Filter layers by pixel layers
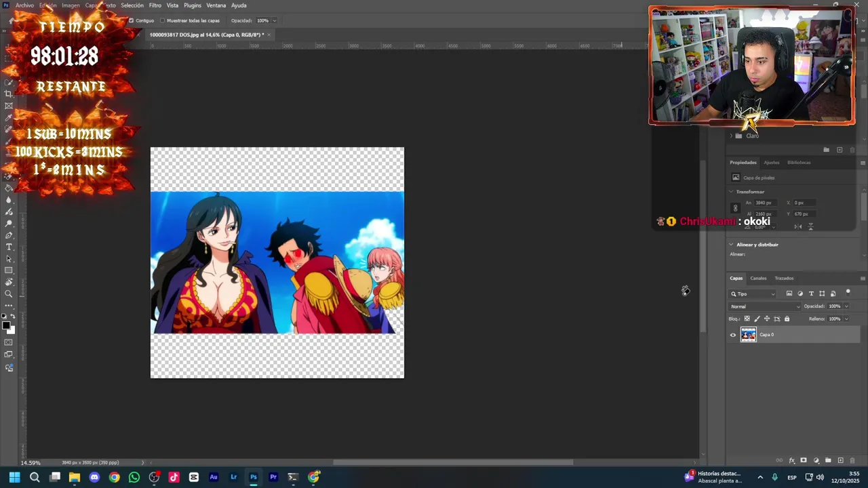868x488 pixels. [789, 293]
